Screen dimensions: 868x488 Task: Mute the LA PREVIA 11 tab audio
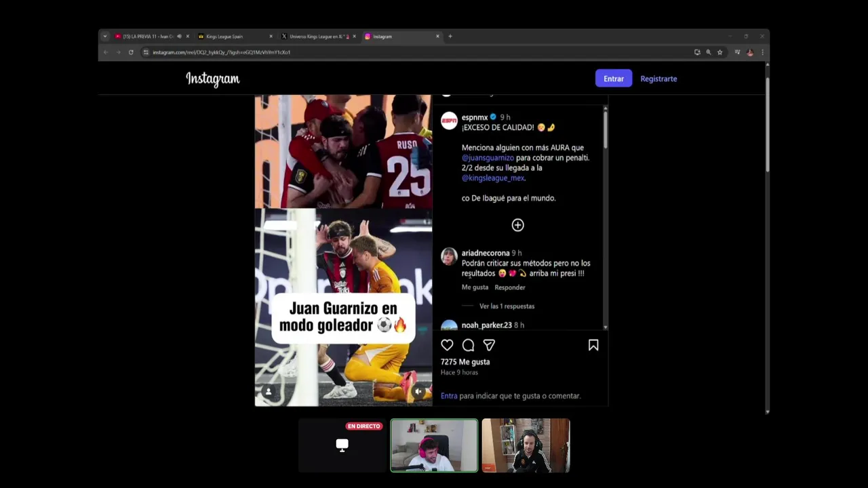(179, 36)
